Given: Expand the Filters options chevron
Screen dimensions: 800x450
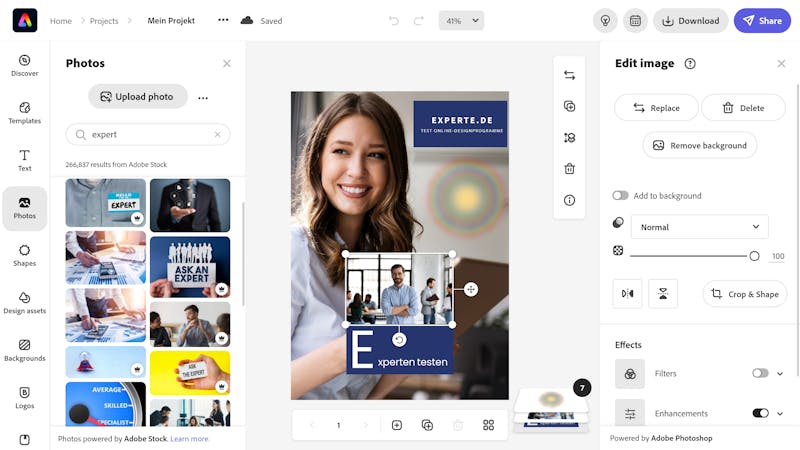Looking at the screenshot, I should pos(780,373).
